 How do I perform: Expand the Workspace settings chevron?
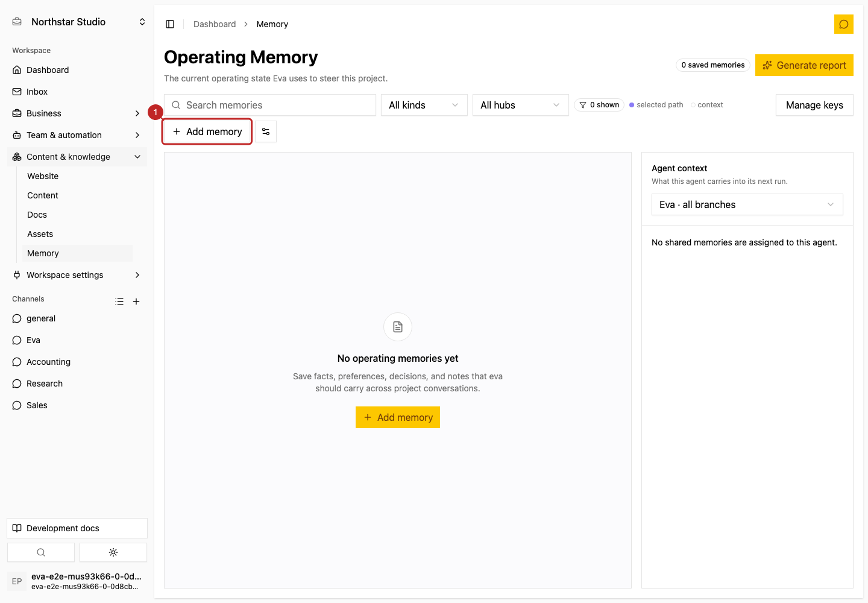coord(137,275)
